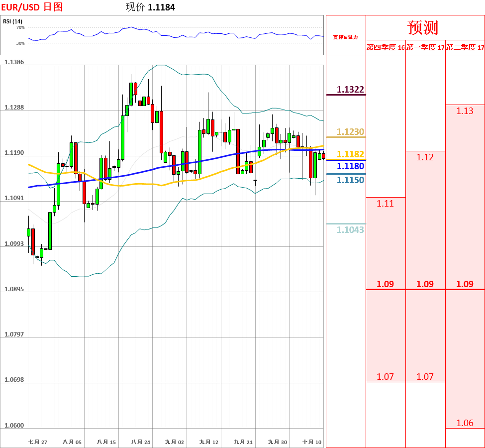The width and height of the screenshot is (485, 448).
Task: Click the 九月 12 date label
Action: [209, 442]
